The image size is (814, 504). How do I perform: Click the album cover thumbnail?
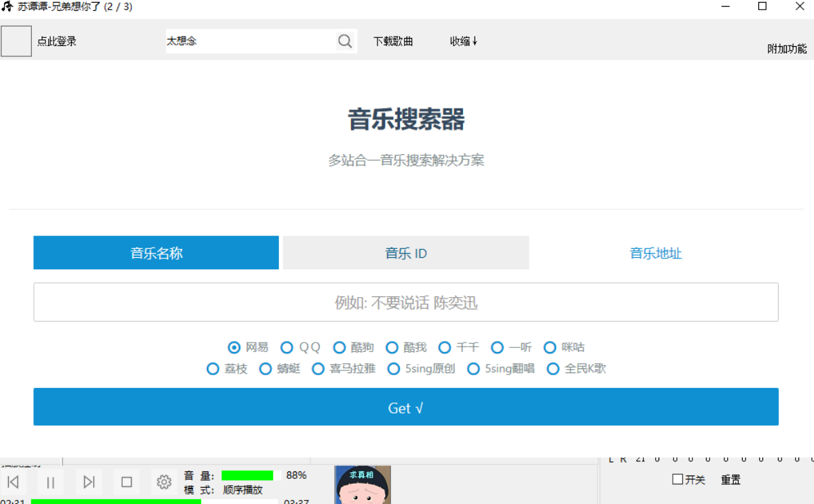363,484
